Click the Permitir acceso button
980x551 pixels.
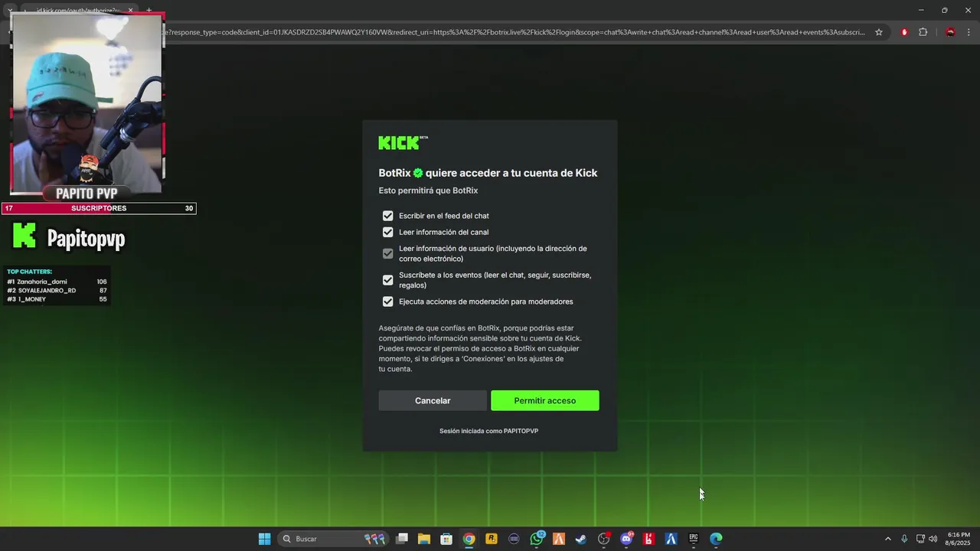pyautogui.click(x=544, y=400)
